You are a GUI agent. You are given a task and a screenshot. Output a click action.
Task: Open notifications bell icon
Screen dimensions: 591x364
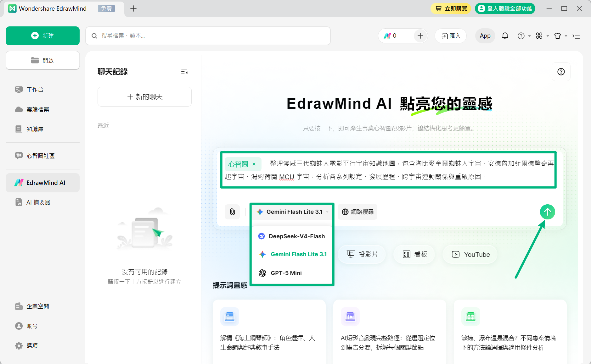(x=505, y=36)
